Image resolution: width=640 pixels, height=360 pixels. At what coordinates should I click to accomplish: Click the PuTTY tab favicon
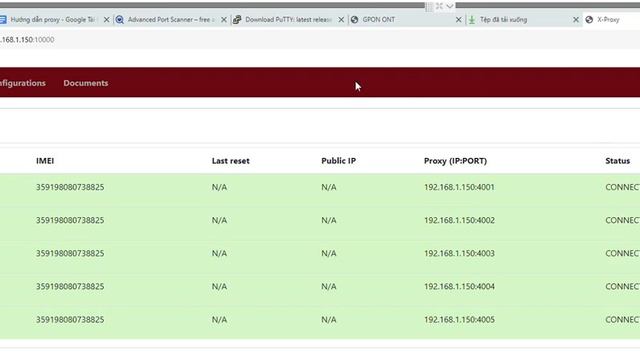point(237,20)
